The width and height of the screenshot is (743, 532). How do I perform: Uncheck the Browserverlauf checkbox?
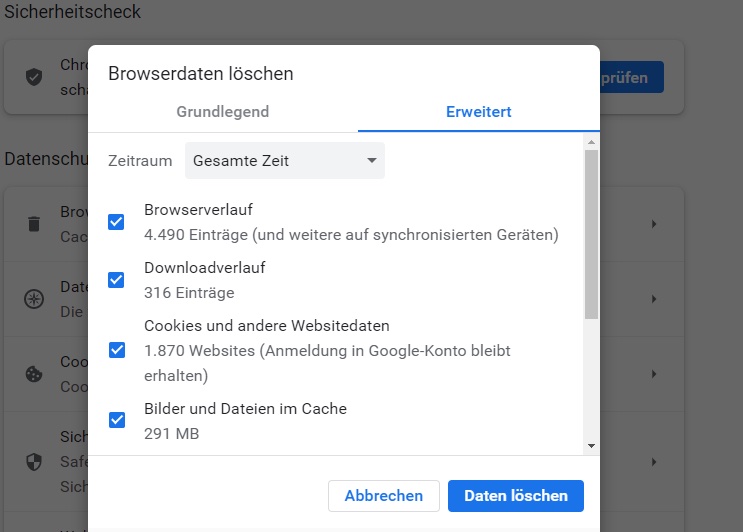pyautogui.click(x=116, y=222)
